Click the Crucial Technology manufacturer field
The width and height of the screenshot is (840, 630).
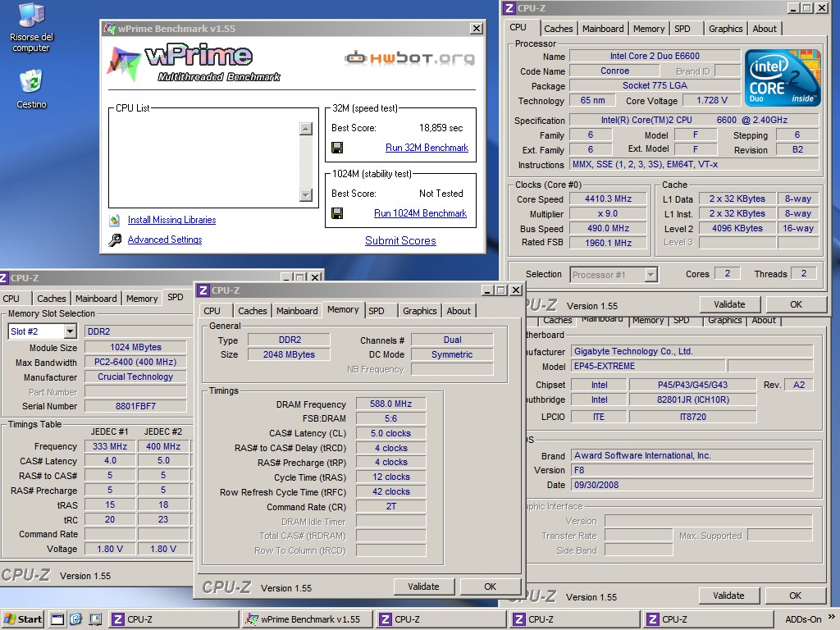(135, 377)
